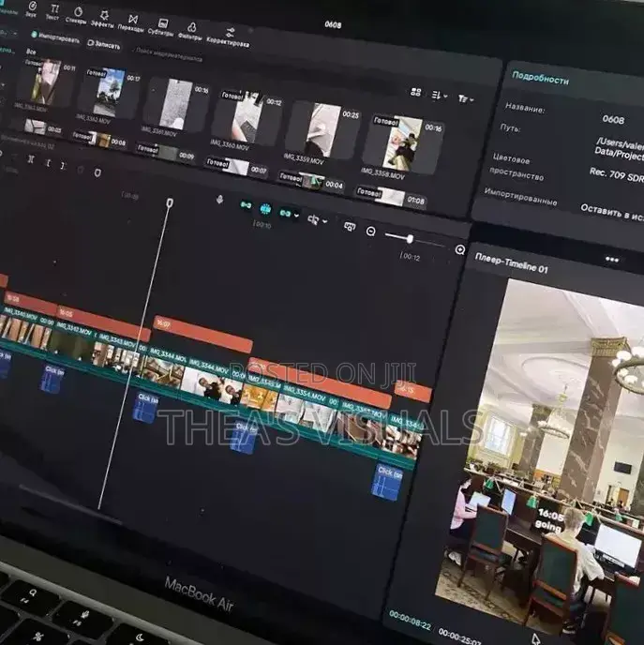The image size is (644, 645).
Task: Click the shield-shaped marker icon in timeline toolbar
Action: tap(97, 172)
